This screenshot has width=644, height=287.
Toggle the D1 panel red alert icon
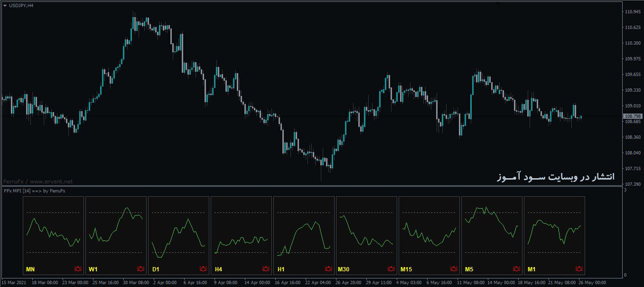[x=203, y=269]
